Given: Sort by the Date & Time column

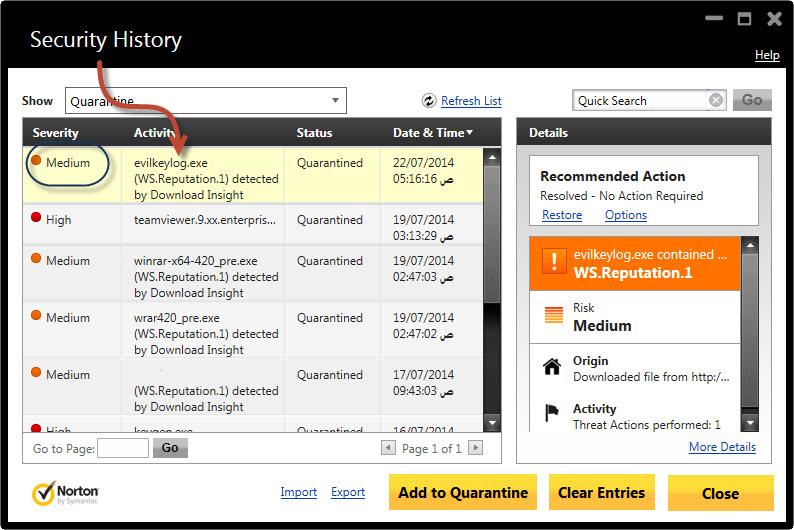Looking at the screenshot, I should point(433,133).
